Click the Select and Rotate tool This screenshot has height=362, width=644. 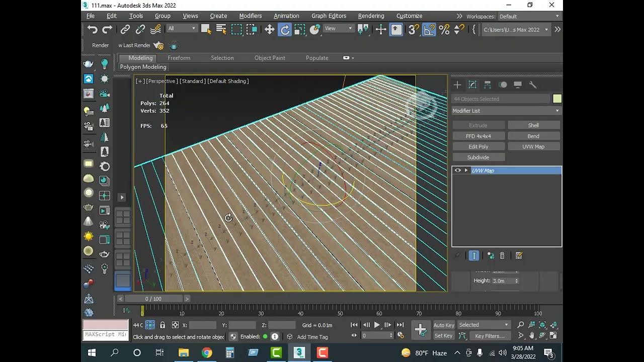click(285, 30)
